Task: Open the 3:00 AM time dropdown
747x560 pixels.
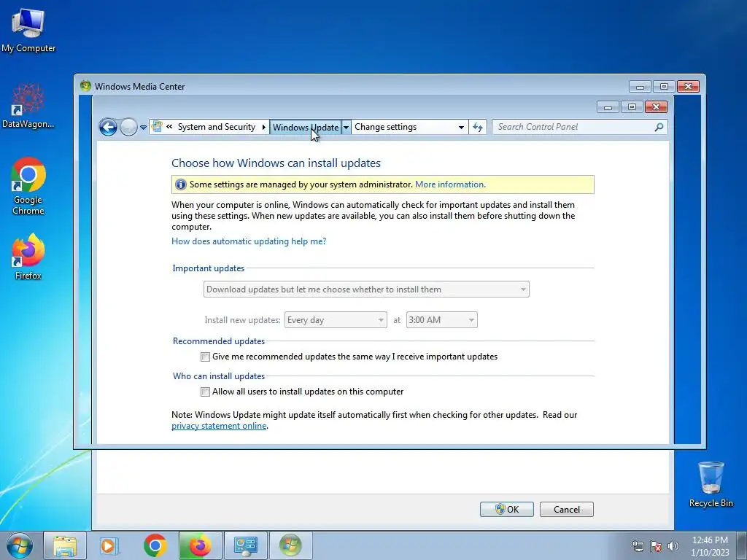Action: point(441,320)
